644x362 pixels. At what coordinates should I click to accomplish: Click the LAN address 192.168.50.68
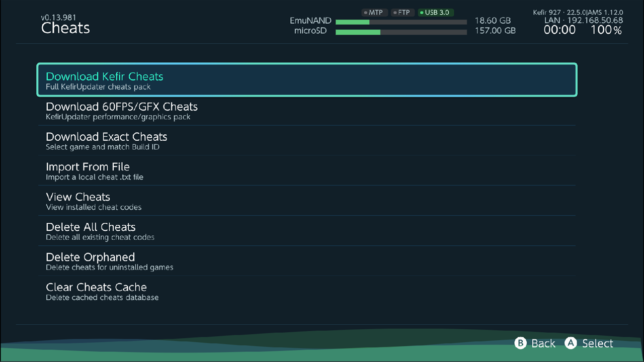pos(584,21)
